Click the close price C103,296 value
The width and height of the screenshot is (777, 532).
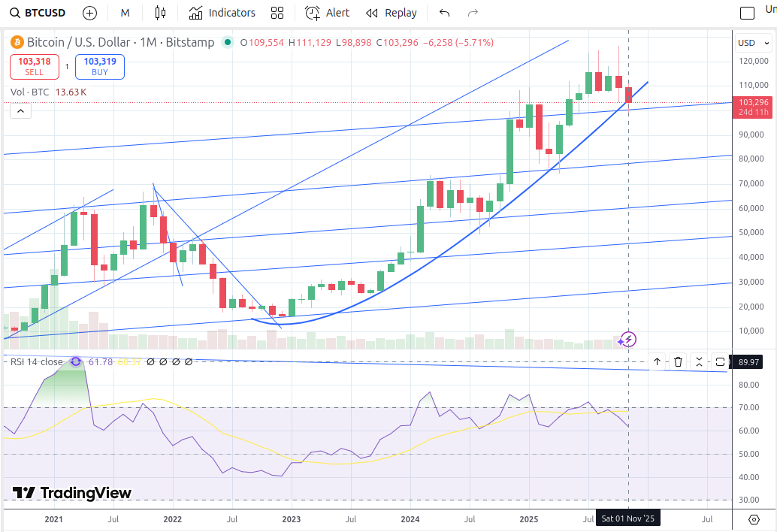click(x=397, y=43)
